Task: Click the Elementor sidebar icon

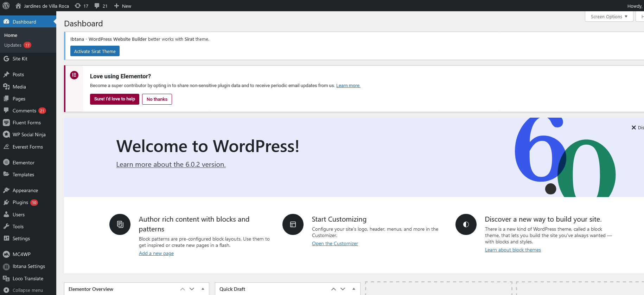Action: 6,162
